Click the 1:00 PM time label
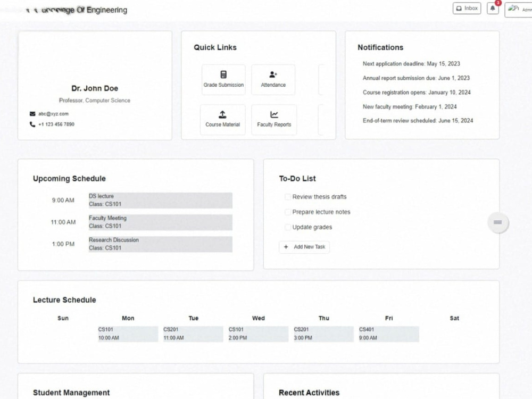The image size is (532, 399). (x=63, y=244)
